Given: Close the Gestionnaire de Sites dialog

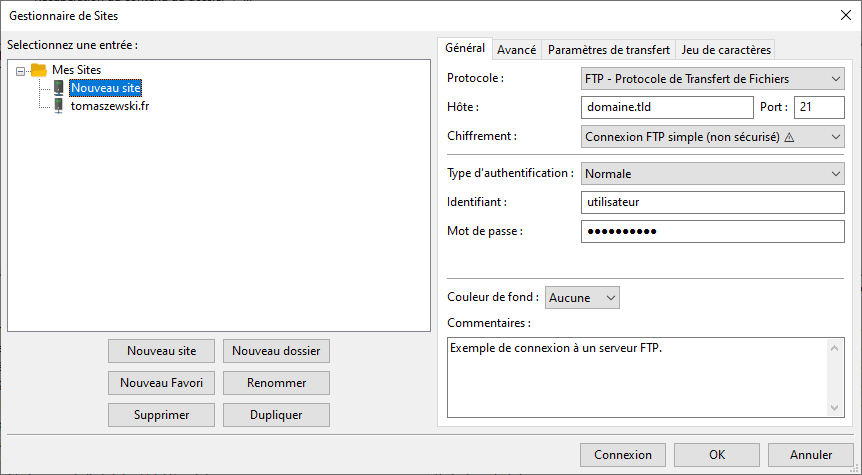Looking at the screenshot, I should point(846,15).
